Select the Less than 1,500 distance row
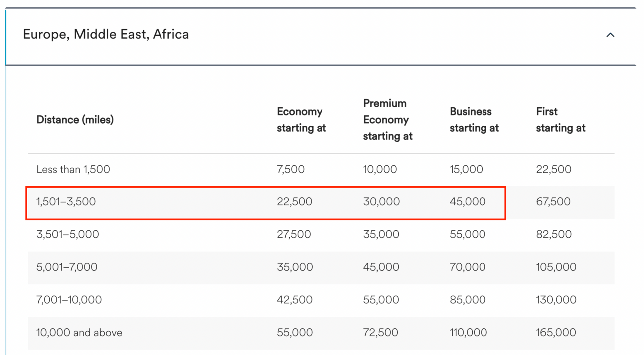The height and width of the screenshot is (355, 644). point(321,170)
